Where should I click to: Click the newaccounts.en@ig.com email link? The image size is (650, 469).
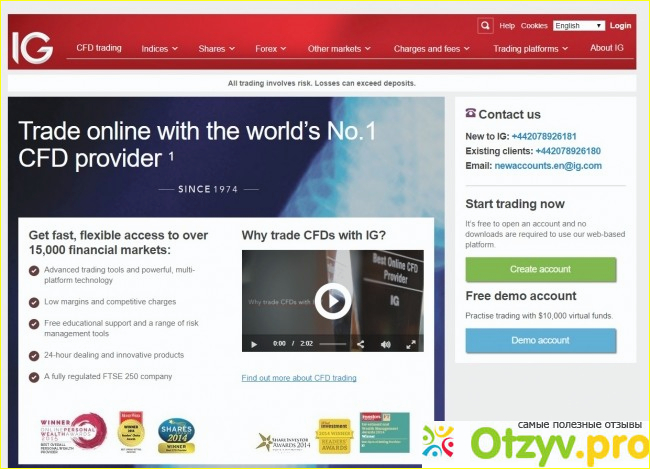tap(548, 166)
